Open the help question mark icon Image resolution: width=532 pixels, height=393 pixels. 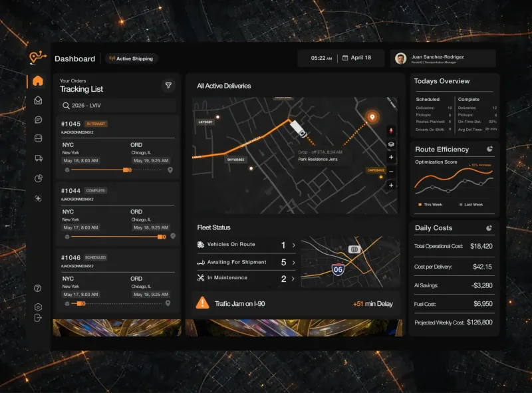pos(38,288)
